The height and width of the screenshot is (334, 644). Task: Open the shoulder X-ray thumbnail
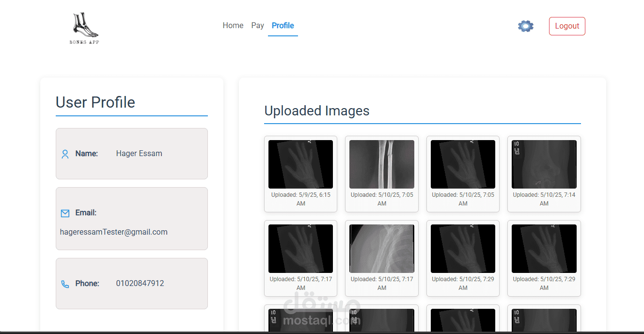click(x=382, y=249)
